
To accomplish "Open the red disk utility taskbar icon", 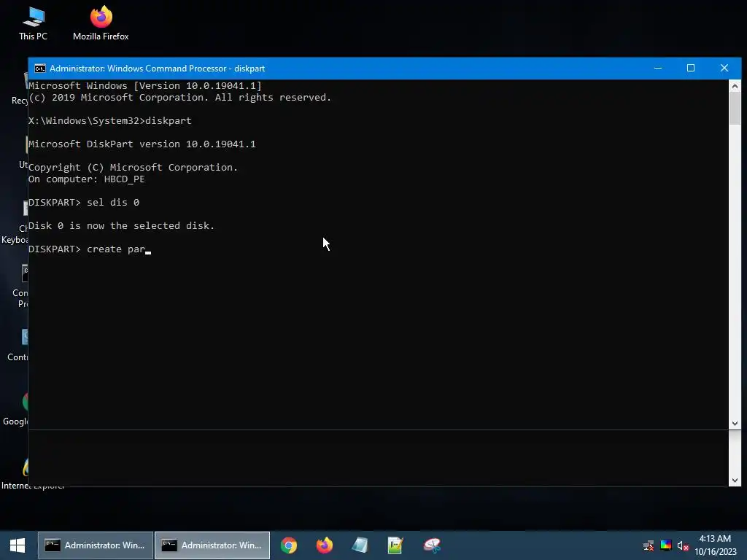I will click(x=432, y=545).
